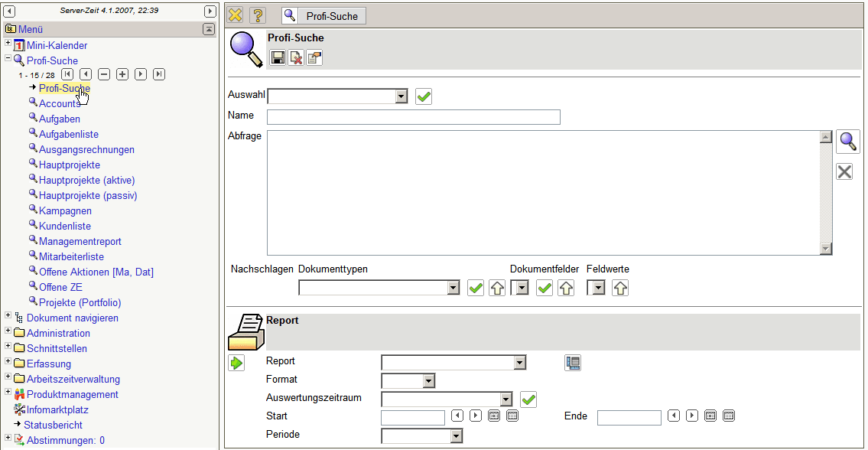
Task: Open the report list icon beside Report dropdown
Action: 573,363
